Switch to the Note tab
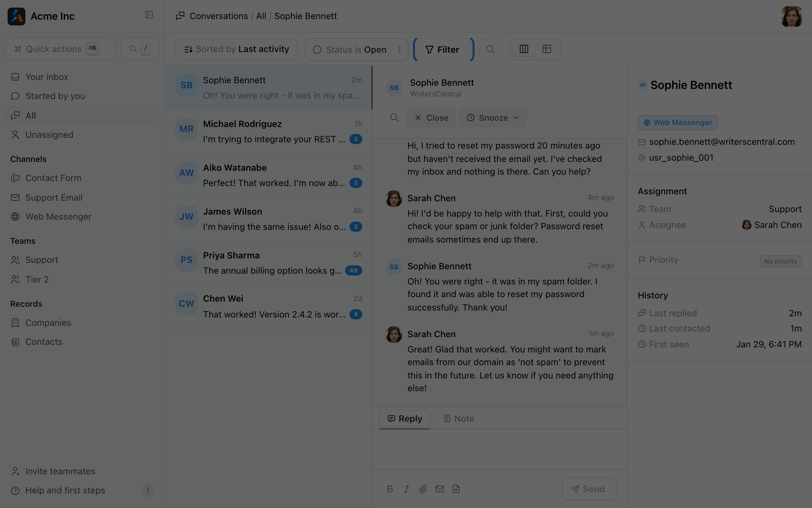 click(459, 419)
